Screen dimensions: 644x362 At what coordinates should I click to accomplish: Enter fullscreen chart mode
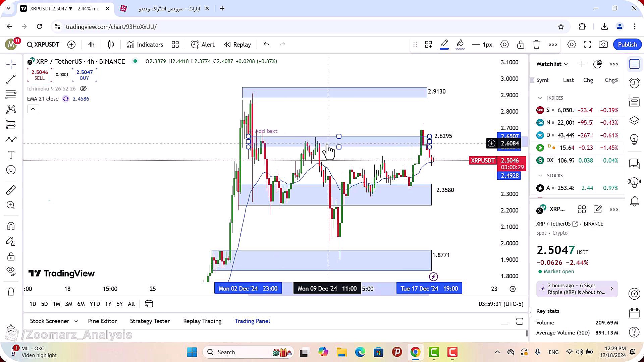[x=587, y=45]
